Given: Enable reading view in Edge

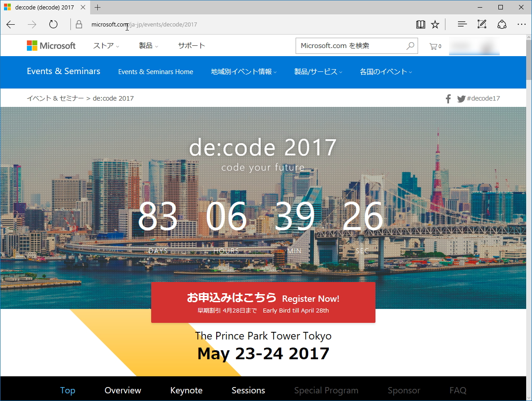Looking at the screenshot, I should coord(420,24).
